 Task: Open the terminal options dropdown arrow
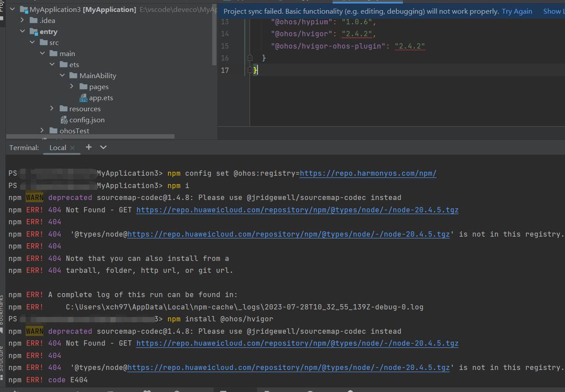pyautogui.click(x=103, y=147)
